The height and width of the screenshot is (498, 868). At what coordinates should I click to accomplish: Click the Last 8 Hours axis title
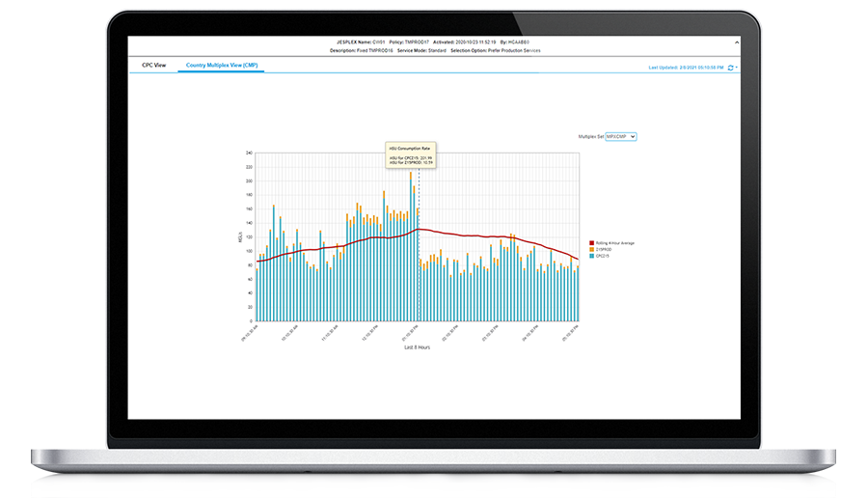point(417,346)
